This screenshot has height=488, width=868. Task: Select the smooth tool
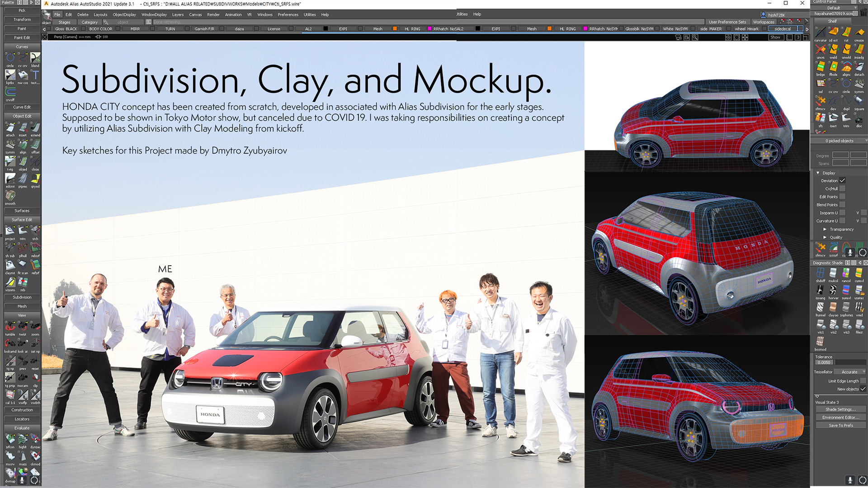pos(10,197)
